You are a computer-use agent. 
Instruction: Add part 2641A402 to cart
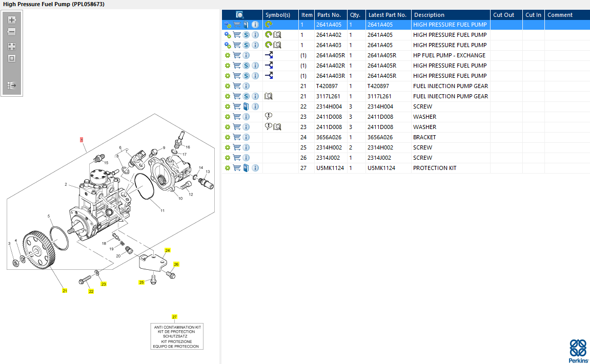pyautogui.click(x=237, y=35)
